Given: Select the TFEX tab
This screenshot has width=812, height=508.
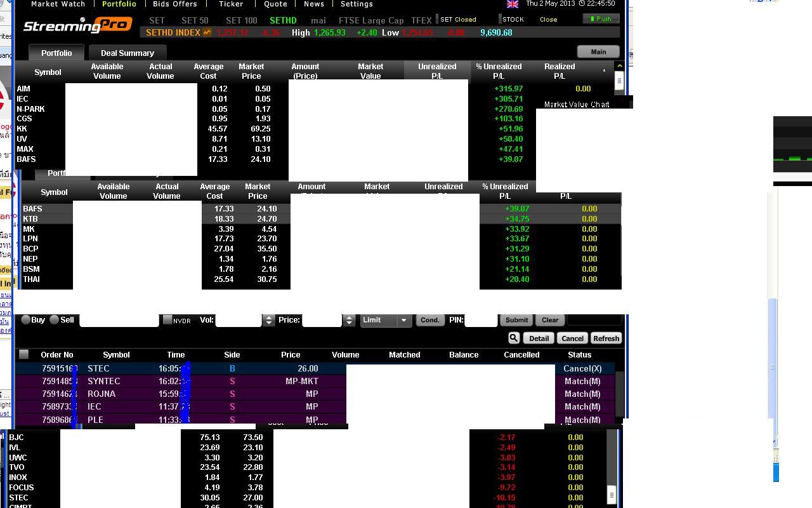Looking at the screenshot, I should tap(421, 20).
